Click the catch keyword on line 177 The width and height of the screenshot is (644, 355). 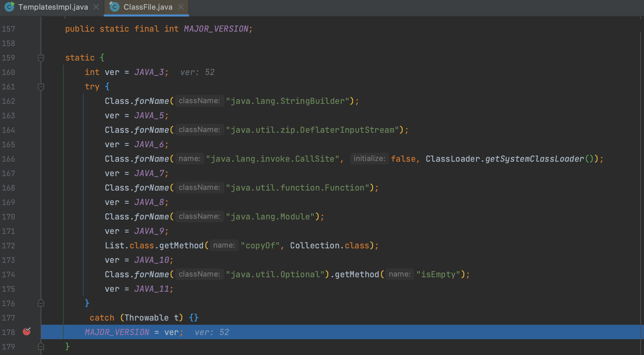[102, 318]
